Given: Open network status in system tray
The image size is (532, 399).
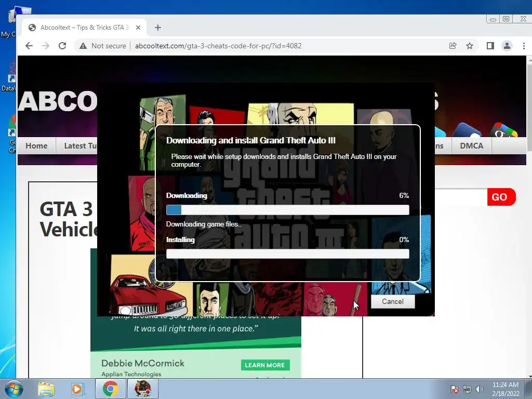Looking at the screenshot, I should (467, 389).
